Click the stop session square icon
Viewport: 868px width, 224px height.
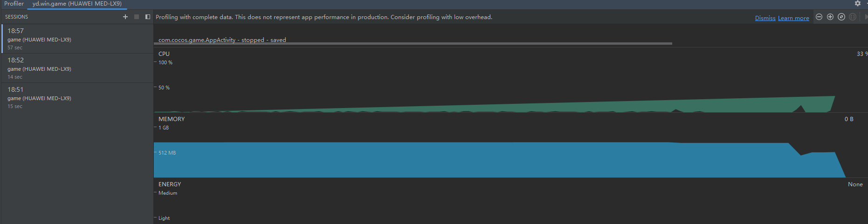(137, 17)
